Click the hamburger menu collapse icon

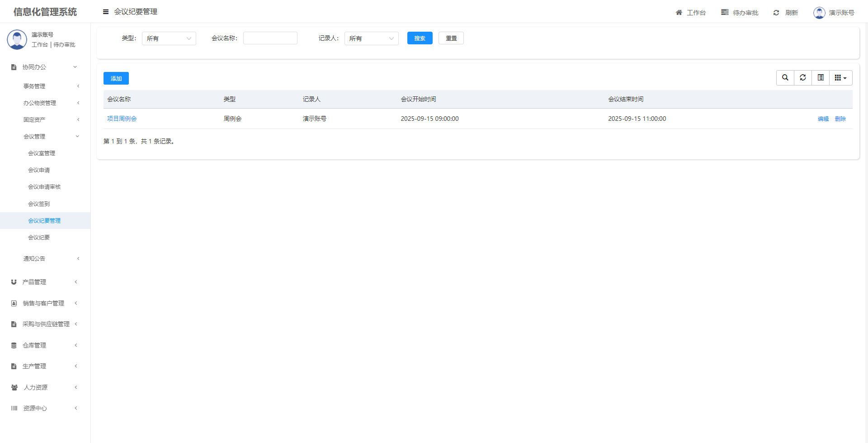106,12
